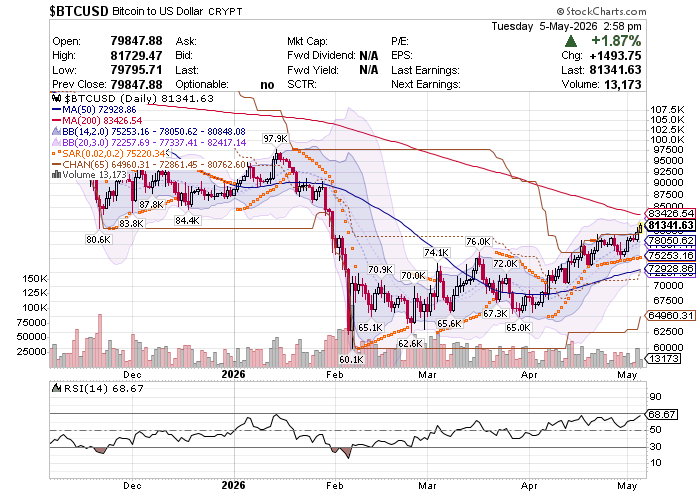Click the 68.67 RSI axis tag

662,415
